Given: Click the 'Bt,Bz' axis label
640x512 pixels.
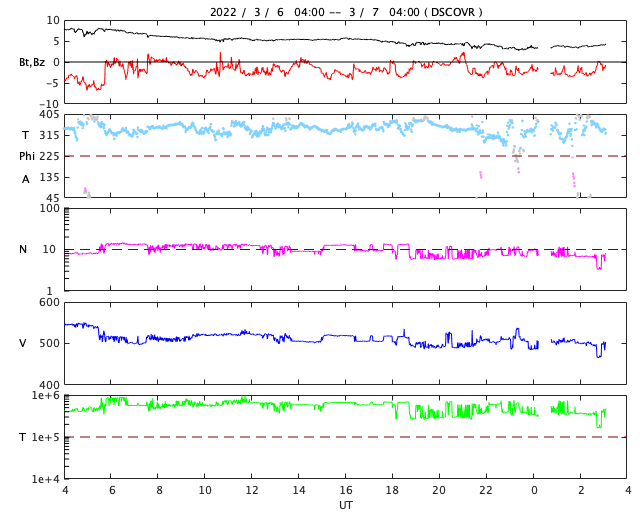Looking at the screenshot, I should click(x=32, y=62).
